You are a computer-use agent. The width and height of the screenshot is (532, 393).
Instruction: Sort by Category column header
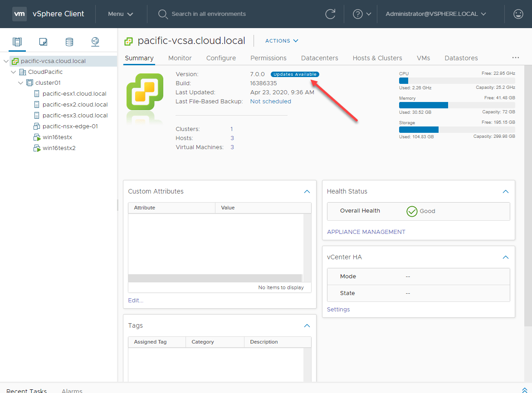[215, 342]
